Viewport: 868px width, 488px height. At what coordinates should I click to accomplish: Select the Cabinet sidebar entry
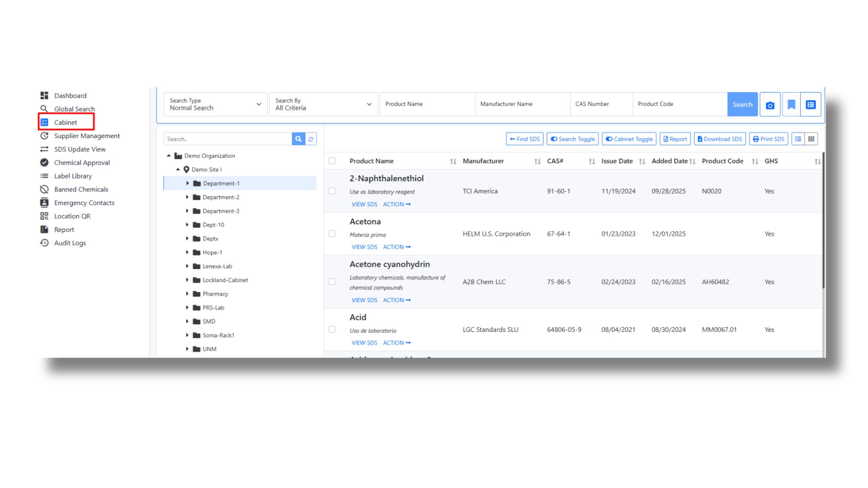66,122
